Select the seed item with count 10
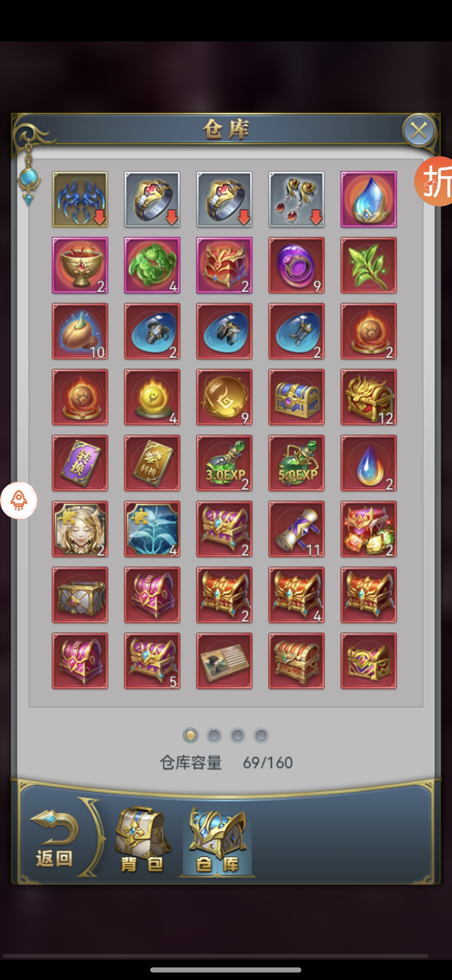Screen dimensions: 452x980 click(80, 331)
